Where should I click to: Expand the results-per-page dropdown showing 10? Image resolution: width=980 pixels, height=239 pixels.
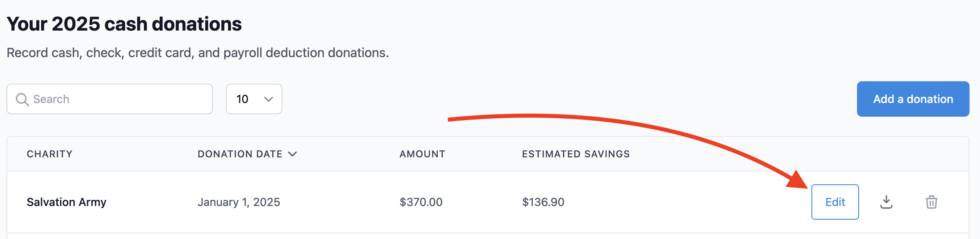[254, 99]
